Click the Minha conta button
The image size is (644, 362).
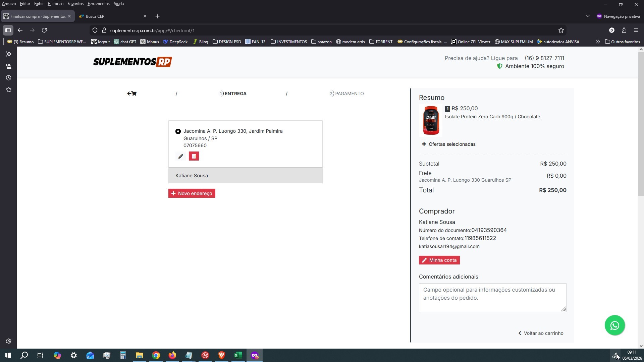[x=439, y=260]
